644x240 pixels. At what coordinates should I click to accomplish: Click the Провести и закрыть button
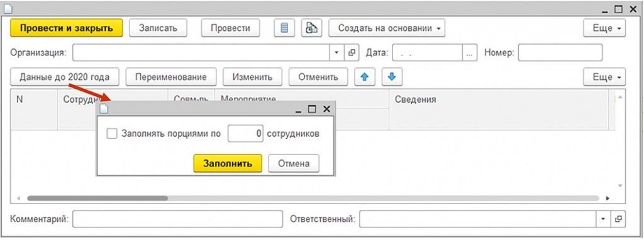(x=66, y=28)
